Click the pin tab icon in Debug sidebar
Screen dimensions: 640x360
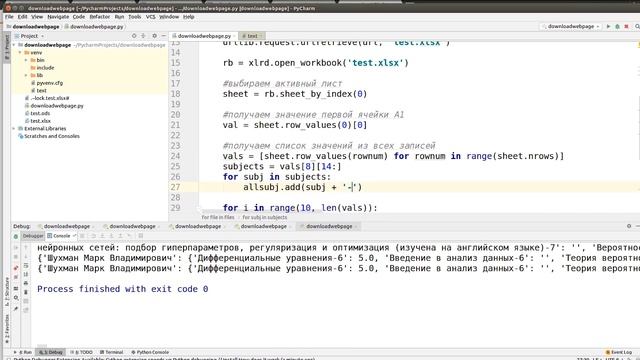click(16, 309)
